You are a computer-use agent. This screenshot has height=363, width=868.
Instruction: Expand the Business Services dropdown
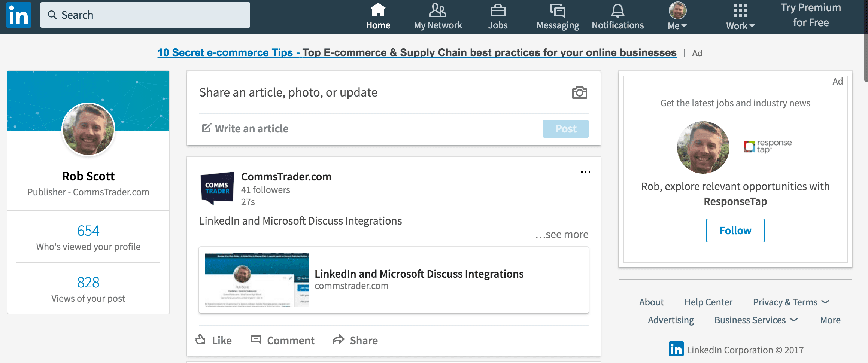point(756,320)
